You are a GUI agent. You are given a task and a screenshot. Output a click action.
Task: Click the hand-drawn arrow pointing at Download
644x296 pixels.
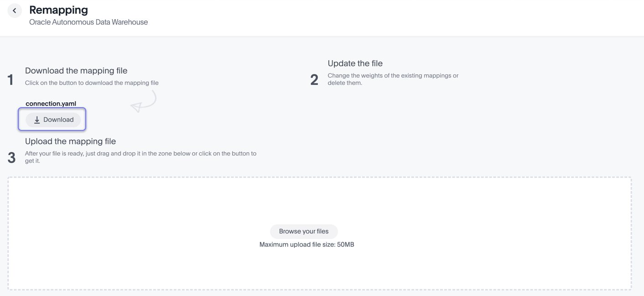point(144,101)
